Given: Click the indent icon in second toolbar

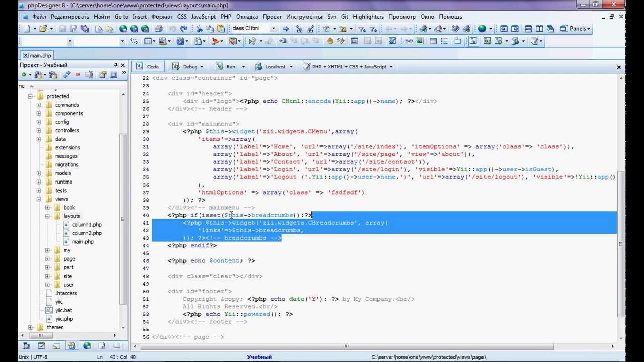Looking at the screenshot, I should 282,41.
